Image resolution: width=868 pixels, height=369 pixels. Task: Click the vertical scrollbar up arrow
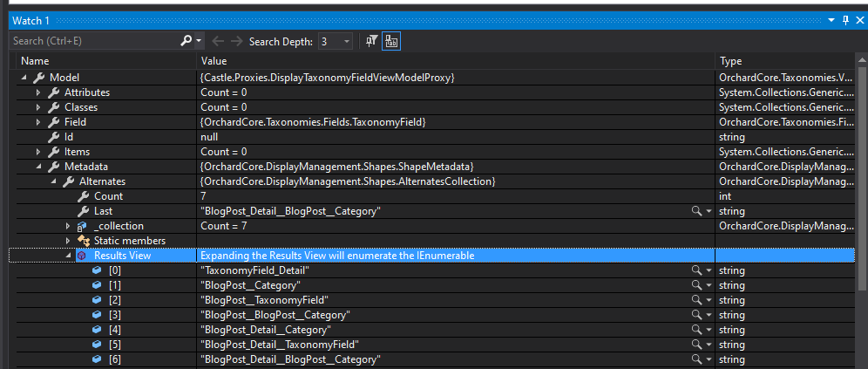click(862, 59)
